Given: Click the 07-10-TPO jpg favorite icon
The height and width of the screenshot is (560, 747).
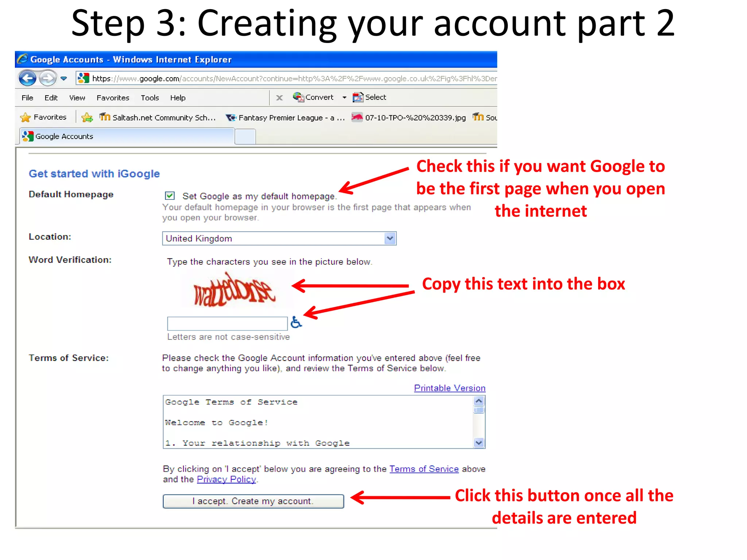Looking at the screenshot, I should 357,117.
